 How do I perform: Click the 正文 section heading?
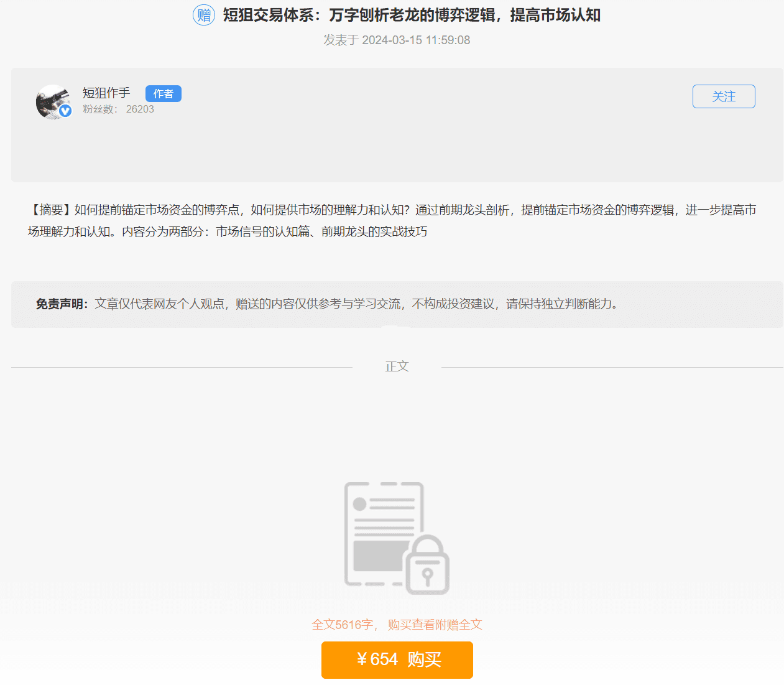point(397,366)
